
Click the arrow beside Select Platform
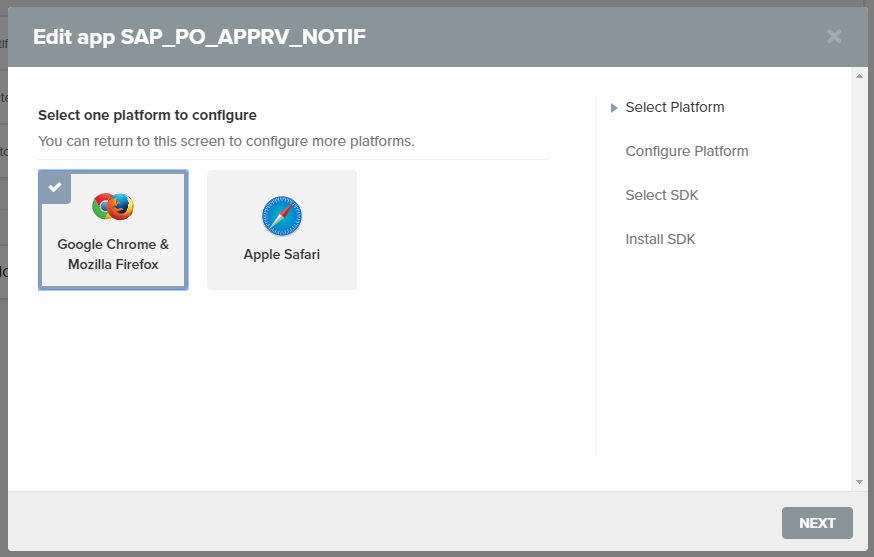(x=614, y=108)
